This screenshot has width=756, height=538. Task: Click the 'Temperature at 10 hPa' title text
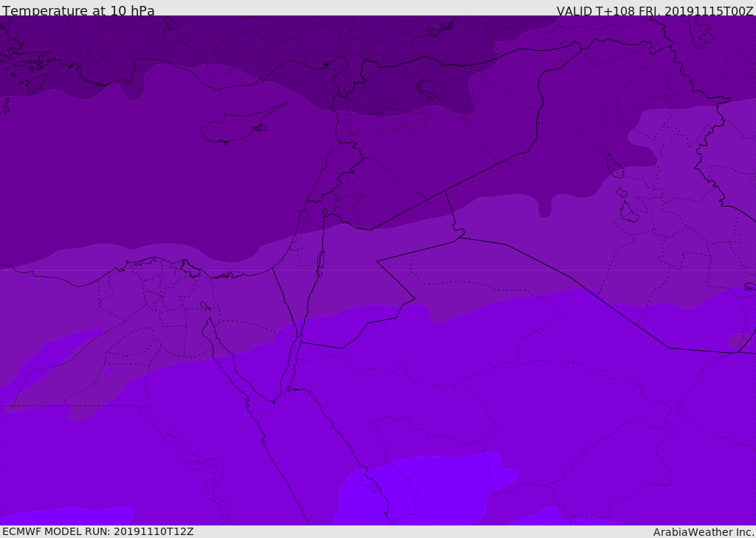[x=78, y=10]
